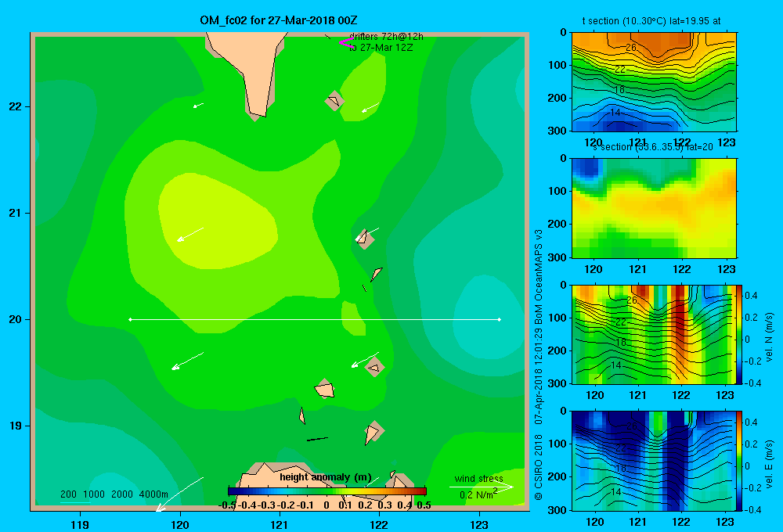Click island near 19.3N 121.45E
This screenshot has height=532, width=783.
[x=325, y=389]
